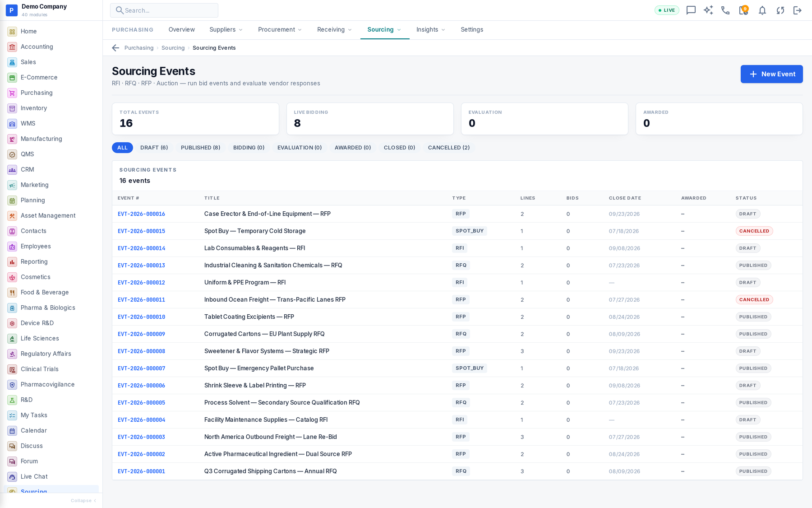Open the Employees module icon
812x508 pixels.
coord(12,247)
